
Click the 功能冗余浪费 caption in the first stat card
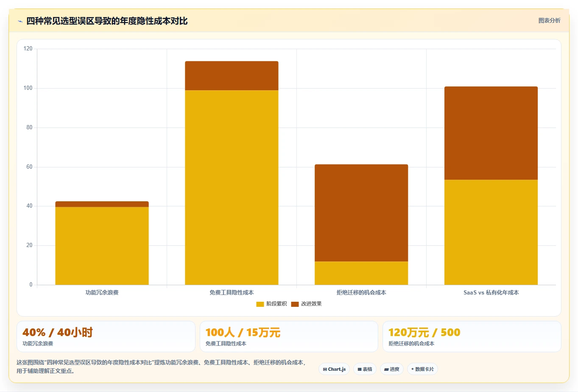tap(38, 344)
